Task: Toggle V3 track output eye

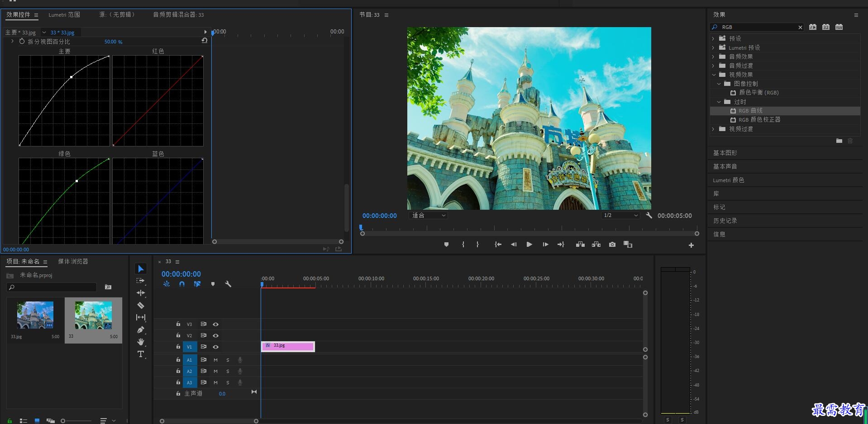Action: tap(216, 325)
